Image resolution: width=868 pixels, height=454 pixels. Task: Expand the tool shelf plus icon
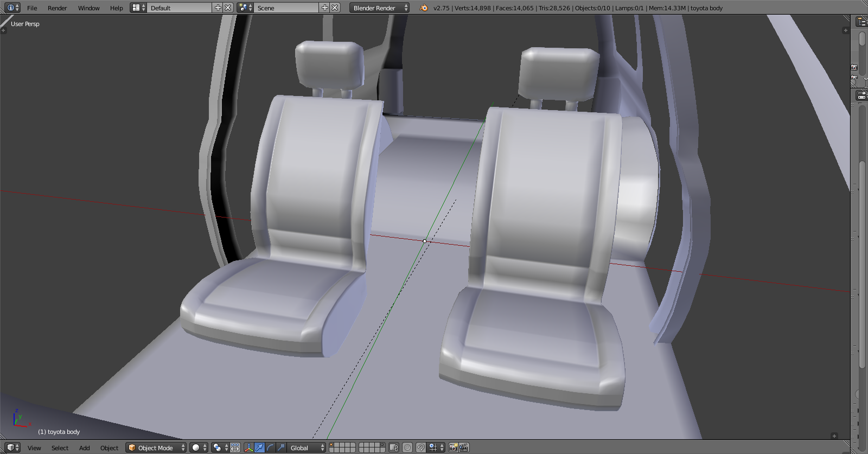point(3,30)
